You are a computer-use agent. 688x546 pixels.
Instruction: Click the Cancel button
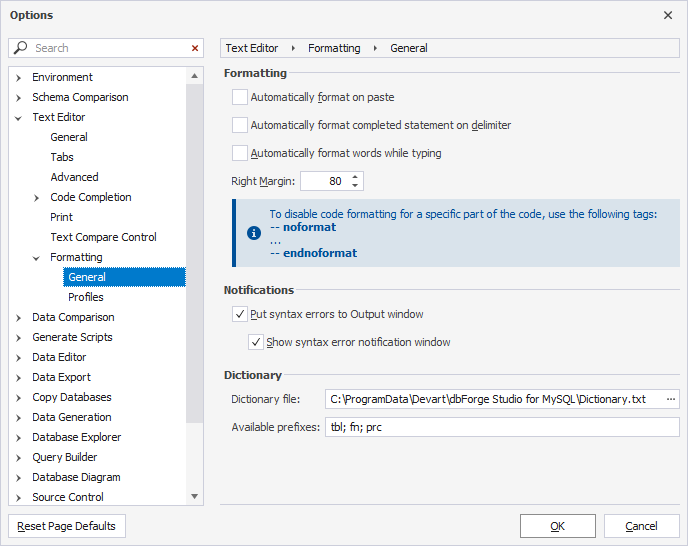coord(641,526)
